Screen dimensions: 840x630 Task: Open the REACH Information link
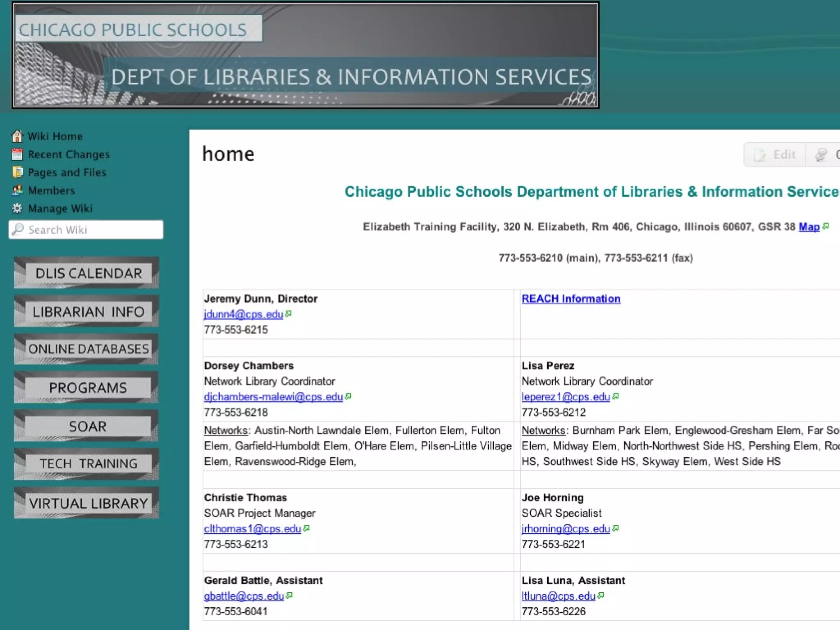tap(571, 299)
